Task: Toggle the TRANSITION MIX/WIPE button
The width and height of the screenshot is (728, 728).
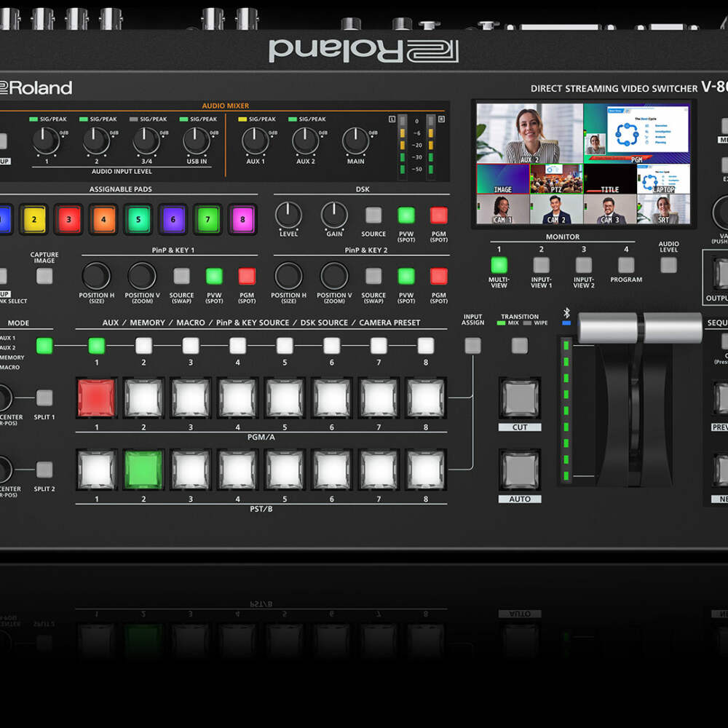Action: click(520, 346)
